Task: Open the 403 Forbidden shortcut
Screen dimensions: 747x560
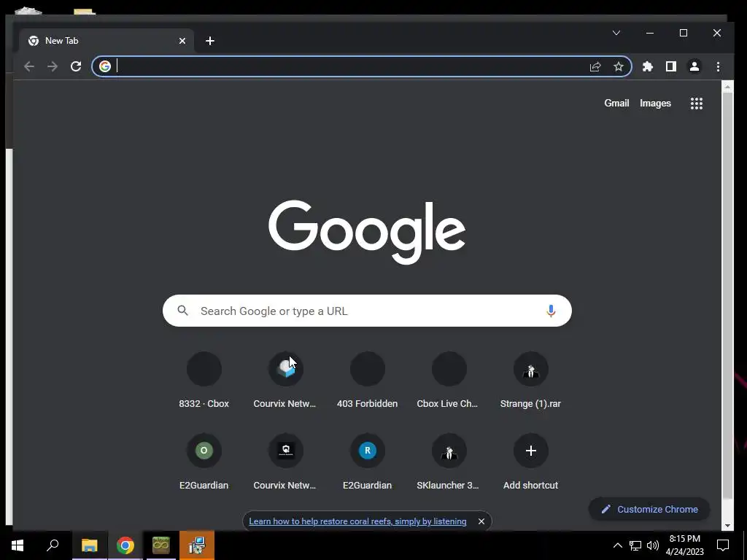Action: click(367, 380)
